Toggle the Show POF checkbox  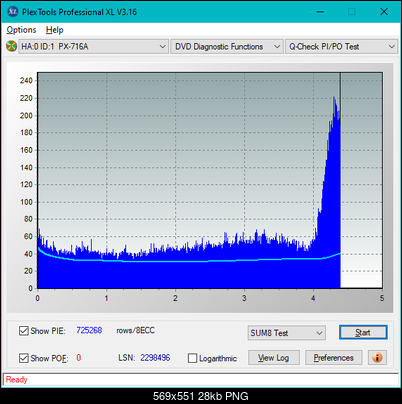coord(23,358)
